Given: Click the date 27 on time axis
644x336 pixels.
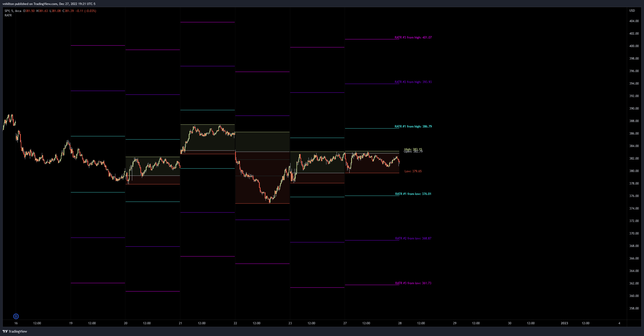Looking at the screenshot, I should coord(345,323).
